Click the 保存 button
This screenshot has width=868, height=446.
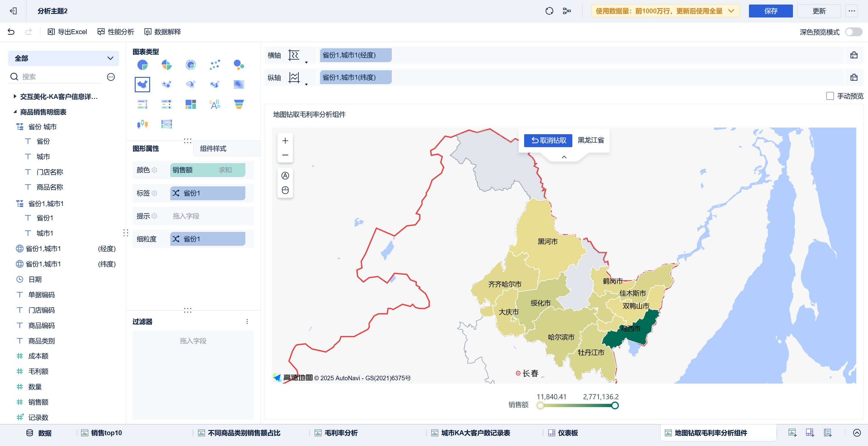(770, 11)
